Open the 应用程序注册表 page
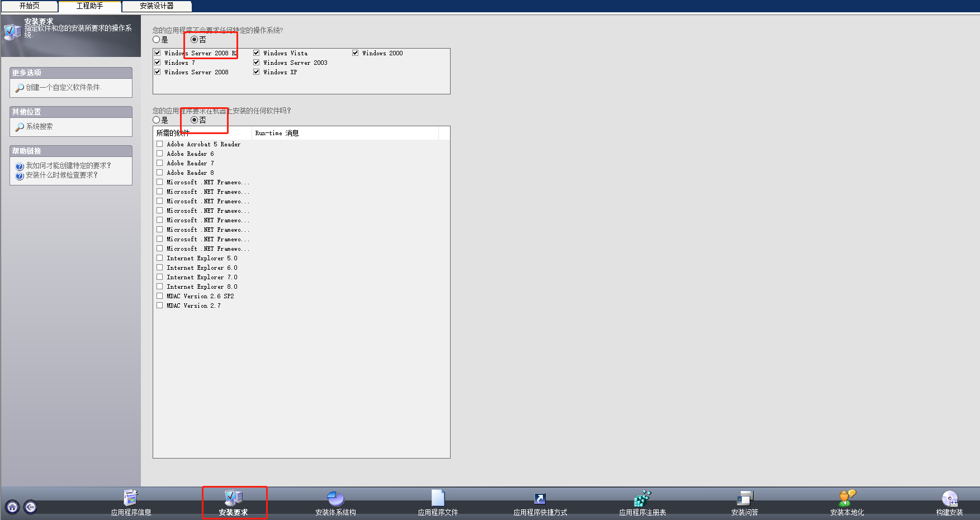The image size is (980, 520). 643,502
